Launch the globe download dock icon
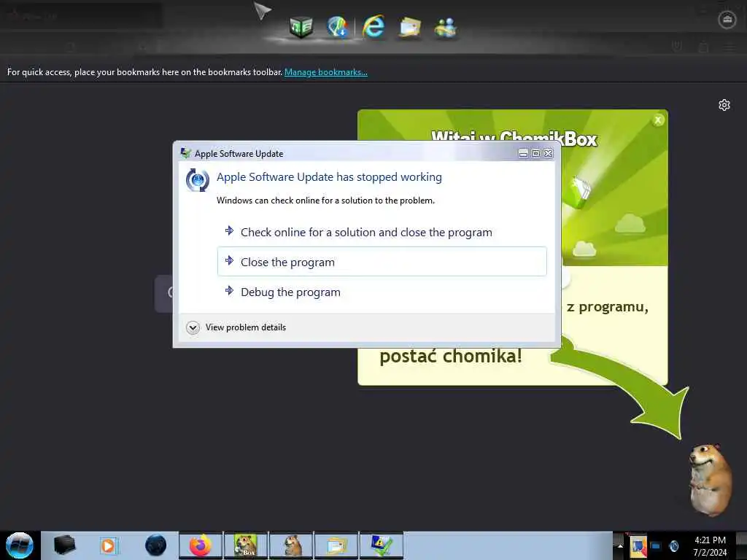 [337, 27]
